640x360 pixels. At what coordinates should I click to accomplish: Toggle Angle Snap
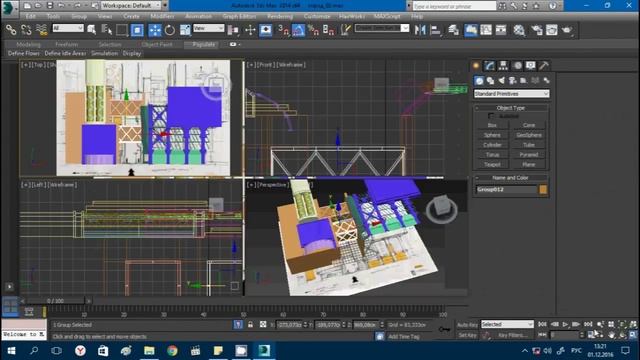298,30
